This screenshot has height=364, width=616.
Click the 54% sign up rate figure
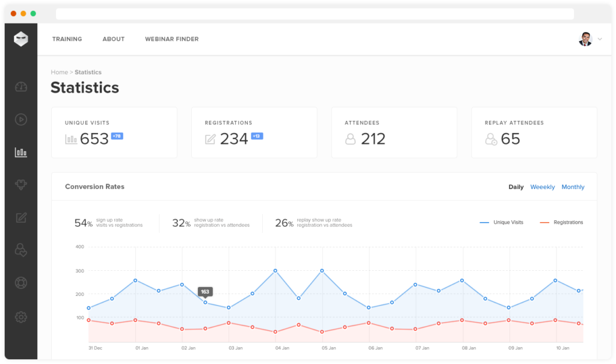[83, 223]
